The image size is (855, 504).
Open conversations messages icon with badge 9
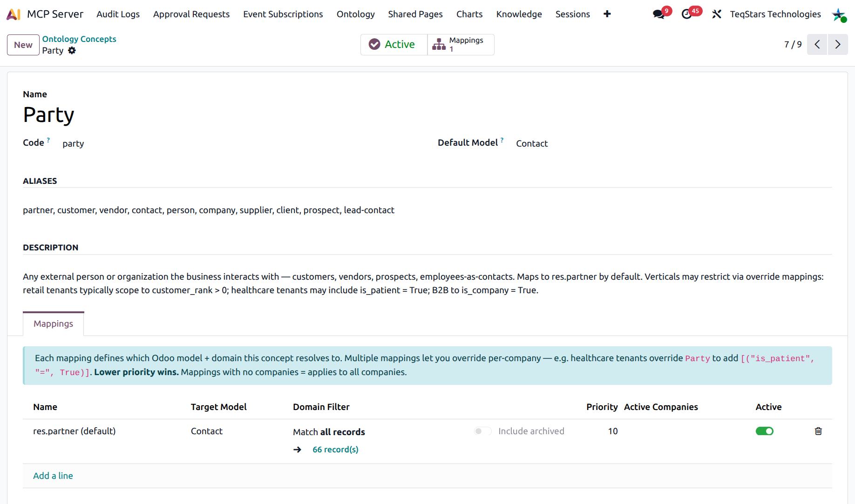(659, 14)
